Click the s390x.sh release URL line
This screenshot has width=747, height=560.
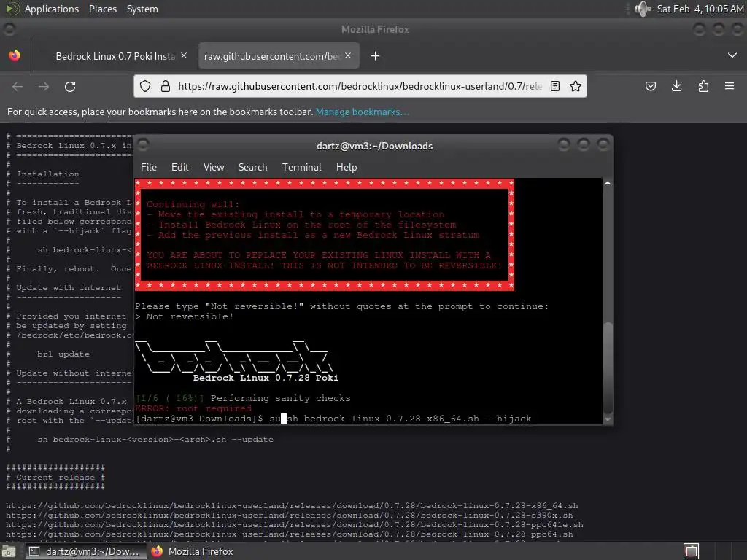click(x=289, y=516)
